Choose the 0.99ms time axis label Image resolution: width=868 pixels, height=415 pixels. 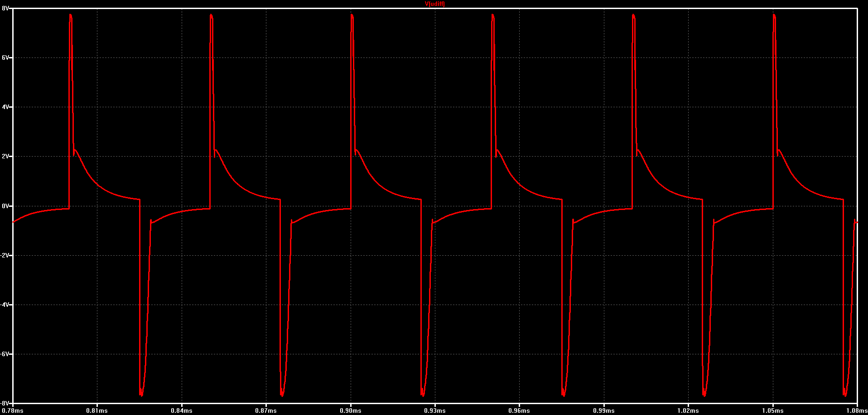point(604,411)
